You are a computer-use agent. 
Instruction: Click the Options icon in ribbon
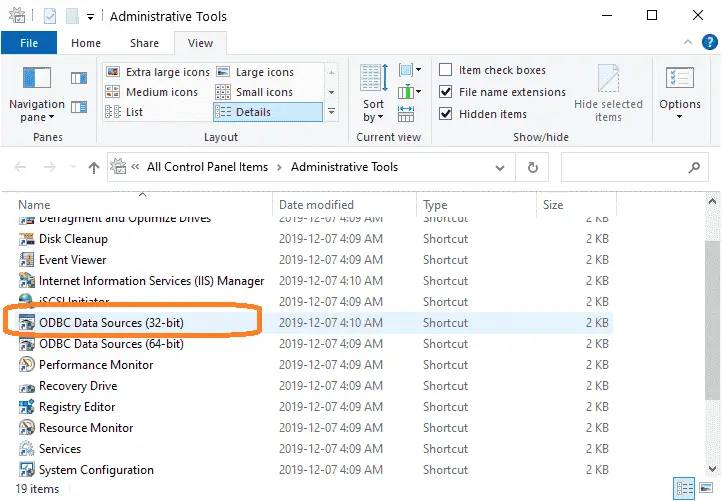pos(679,80)
